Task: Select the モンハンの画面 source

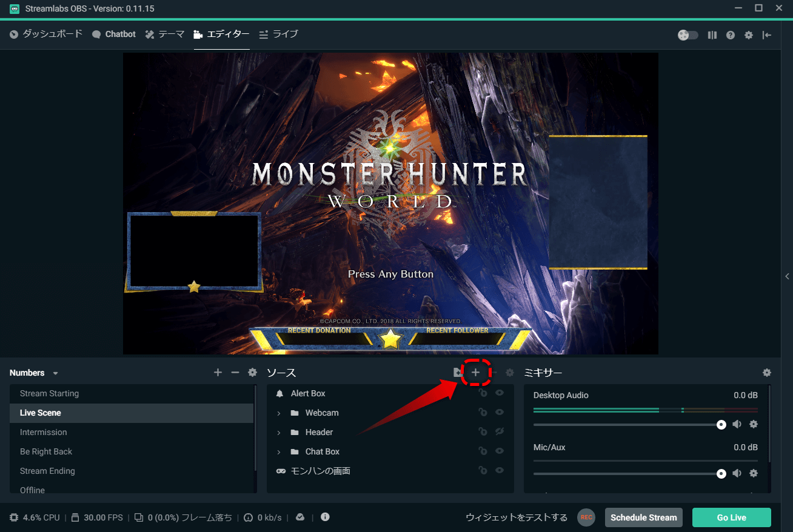Action: [390, 471]
